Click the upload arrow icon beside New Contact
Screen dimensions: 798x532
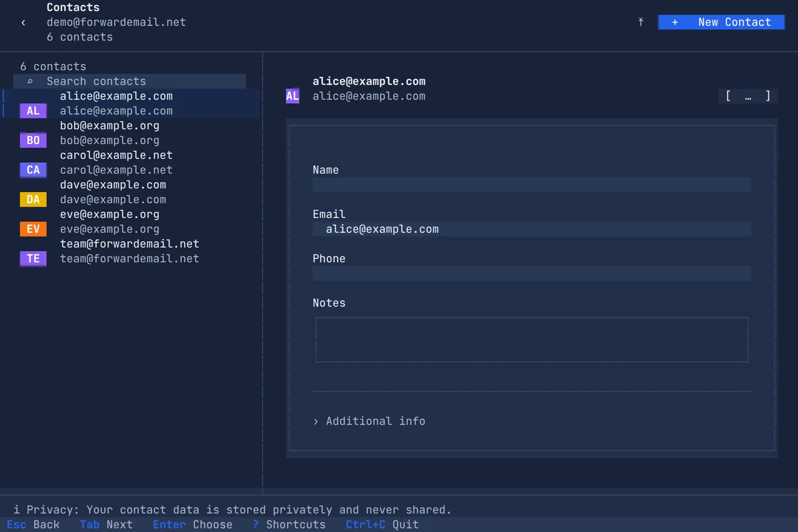(641, 22)
